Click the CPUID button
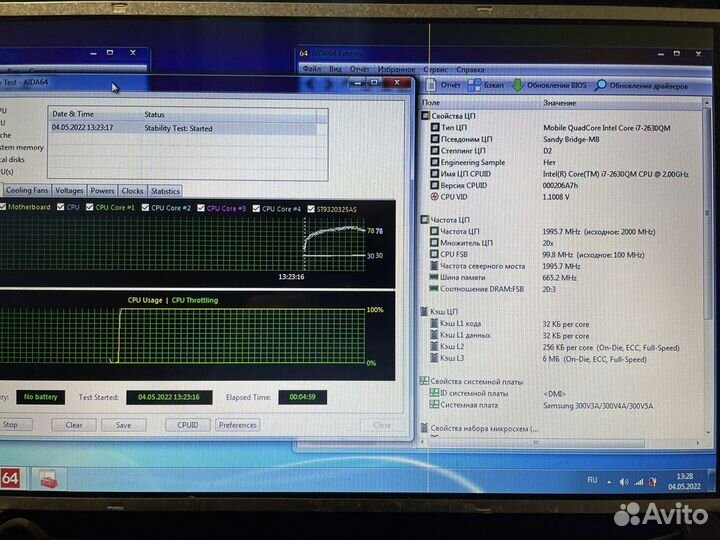This screenshot has height=540, width=720. click(x=188, y=425)
